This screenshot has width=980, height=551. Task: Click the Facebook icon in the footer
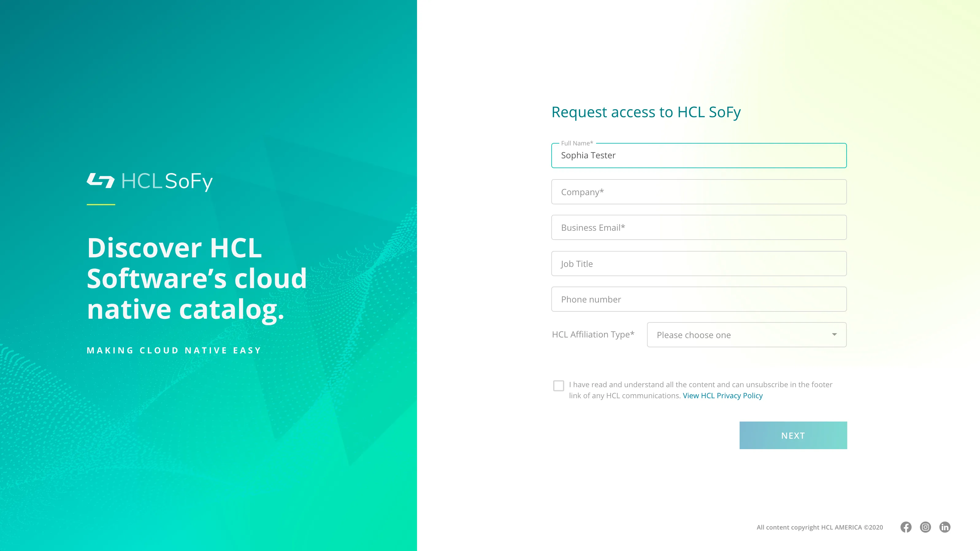coord(906,527)
